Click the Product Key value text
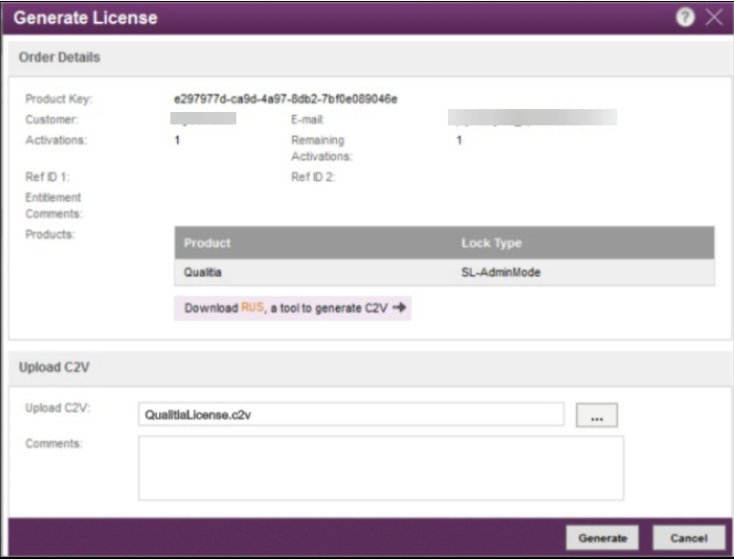Image resolution: width=734 pixels, height=560 pixels. point(285,99)
